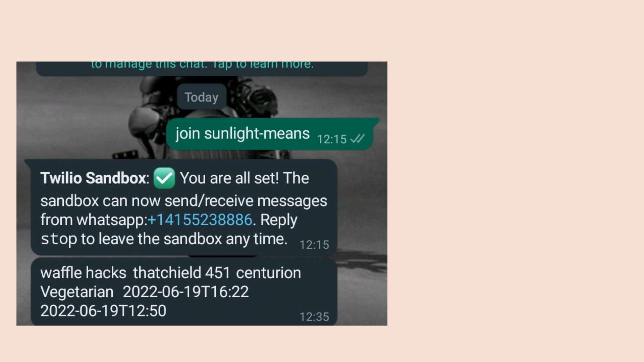The image size is (644, 362).
Task: Open the phone number +14155238886 link
Action: click(200, 220)
